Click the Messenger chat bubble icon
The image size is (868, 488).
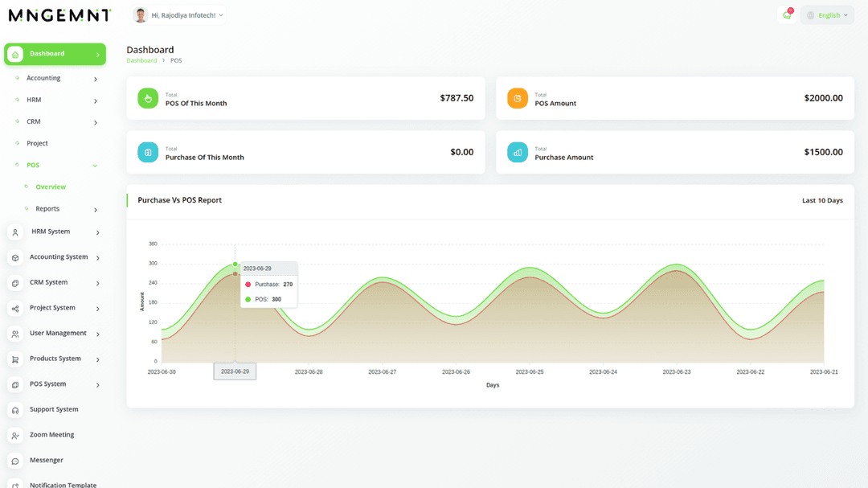pyautogui.click(x=15, y=461)
